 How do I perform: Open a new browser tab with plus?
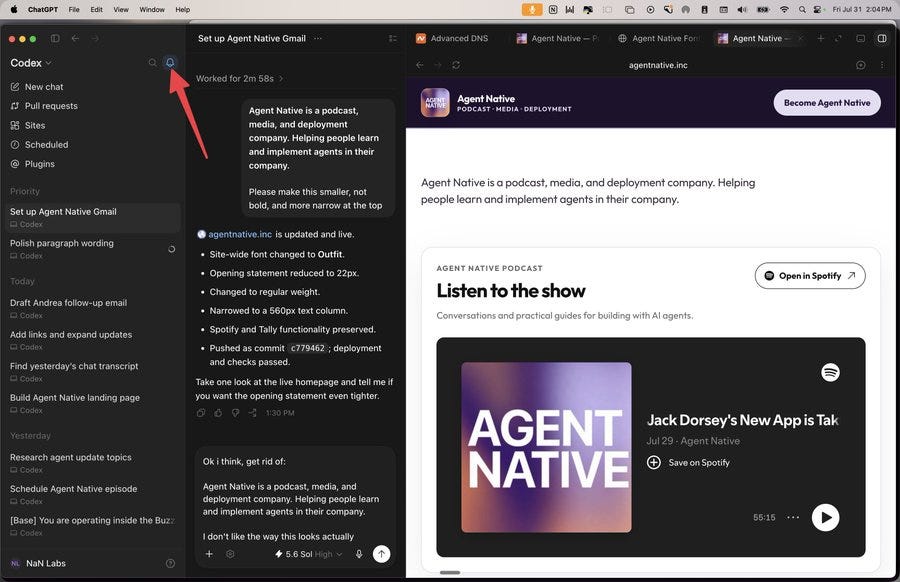coord(821,38)
